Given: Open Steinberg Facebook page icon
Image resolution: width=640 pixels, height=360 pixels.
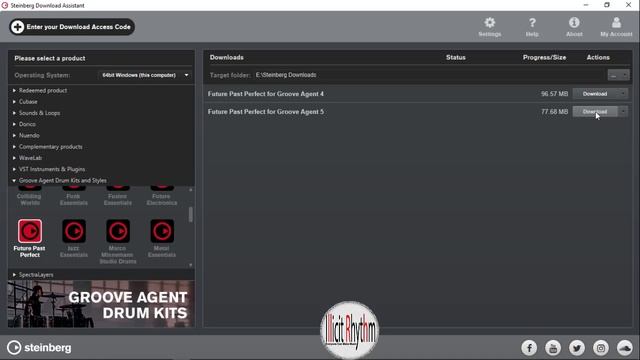Looking at the screenshot, I should (529, 348).
